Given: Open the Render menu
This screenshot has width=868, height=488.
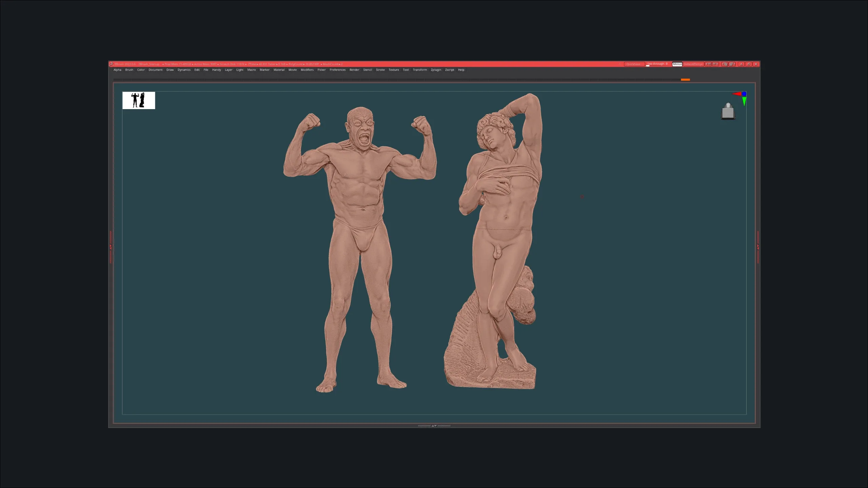Looking at the screenshot, I should click(354, 70).
